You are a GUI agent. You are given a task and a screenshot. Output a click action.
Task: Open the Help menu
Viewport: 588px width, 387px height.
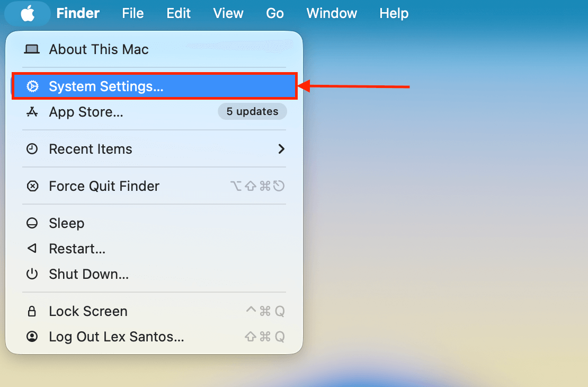pyautogui.click(x=394, y=13)
